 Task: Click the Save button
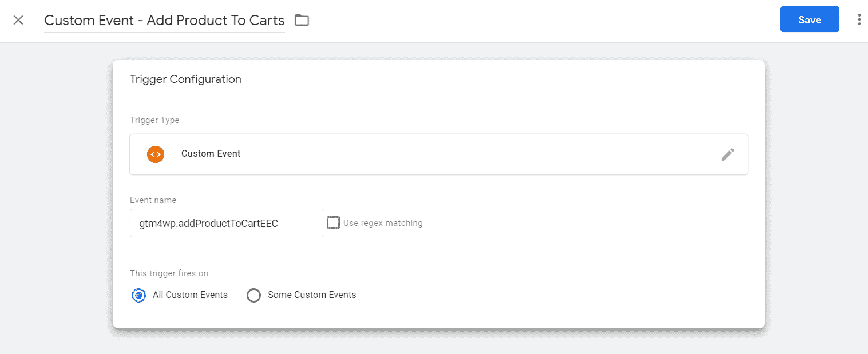(x=809, y=19)
